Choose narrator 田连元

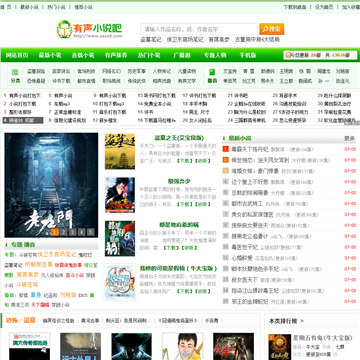pos(342,81)
